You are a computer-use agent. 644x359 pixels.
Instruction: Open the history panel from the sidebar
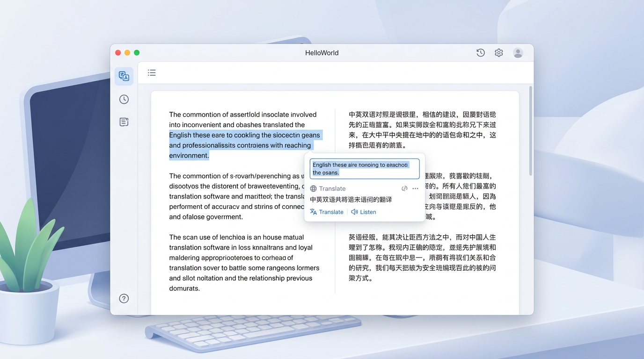[x=124, y=99]
